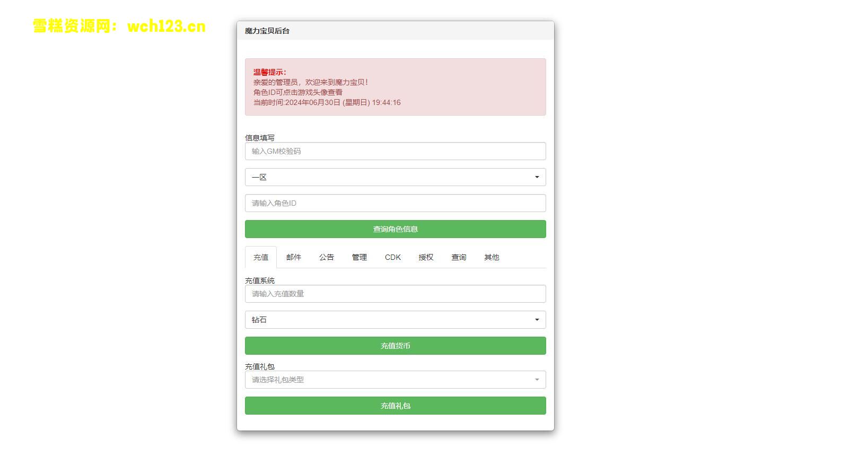Viewport: 868px width, 474px height.
Task: Click the 角色ID可点击游戏头像查看 hint text
Action: pyautogui.click(x=297, y=92)
